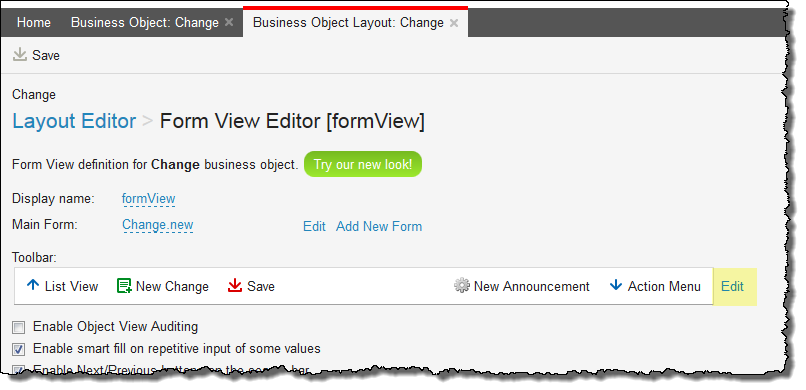
Task: Click the List View up-arrow icon
Action: [33, 285]
